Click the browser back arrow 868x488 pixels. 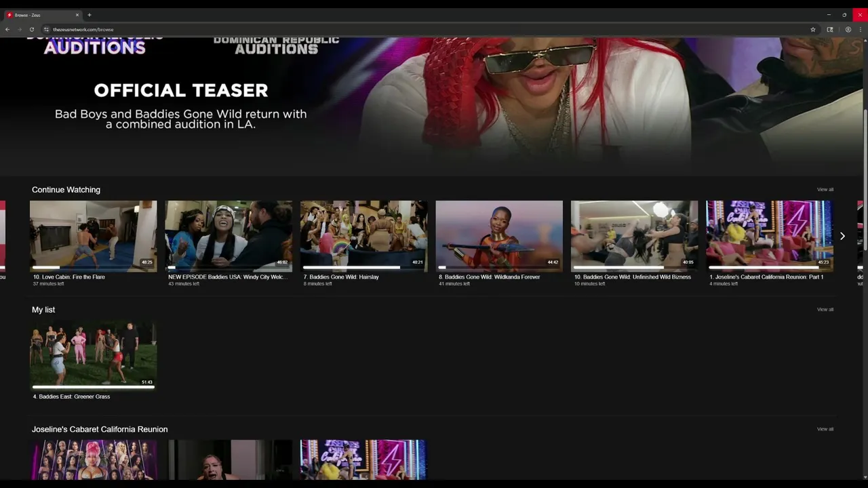click(7, 30)
